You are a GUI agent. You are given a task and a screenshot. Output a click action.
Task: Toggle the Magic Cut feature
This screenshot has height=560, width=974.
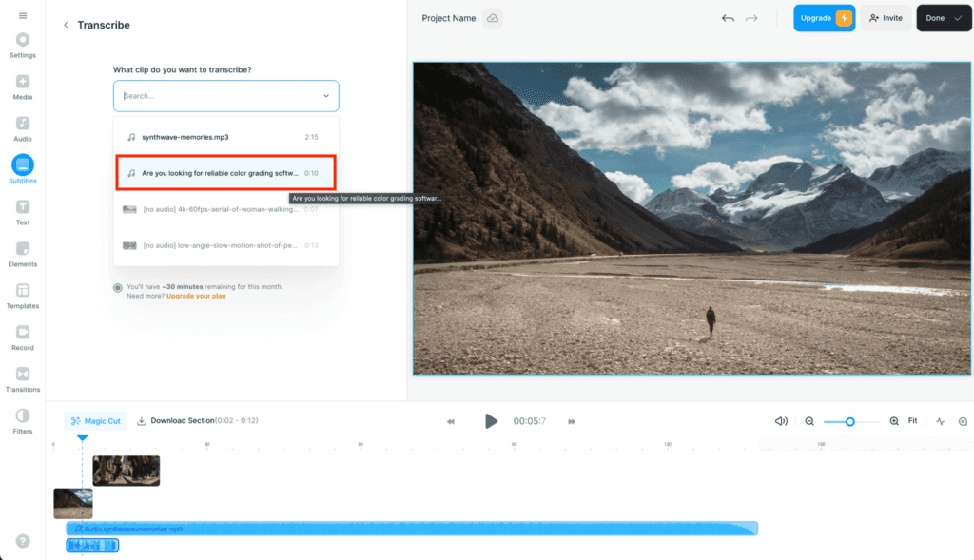(95, 421)
